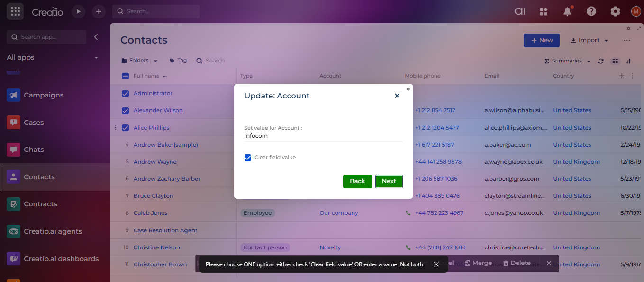Viewport: 644px width, 282px height.
Task: Open system designer gear icon
Action: (x=615, y=11)
